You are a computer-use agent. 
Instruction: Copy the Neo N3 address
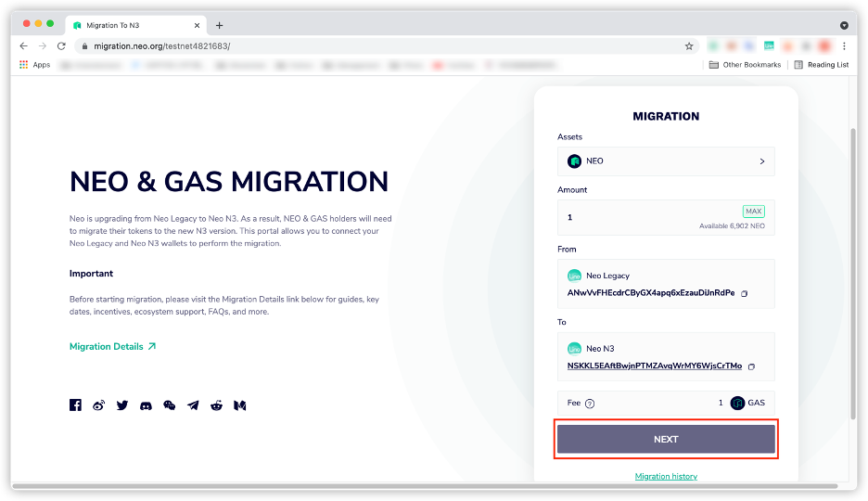[x=751, y=366]
